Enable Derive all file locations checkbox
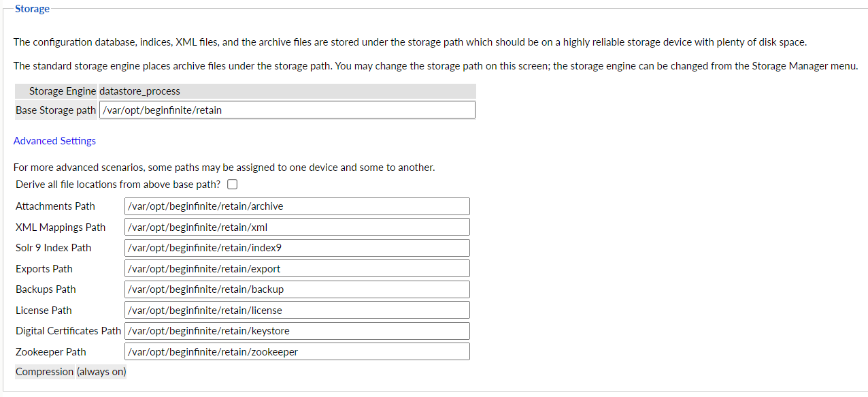This screenshot has height=397, width=868. tap(233, 185)
